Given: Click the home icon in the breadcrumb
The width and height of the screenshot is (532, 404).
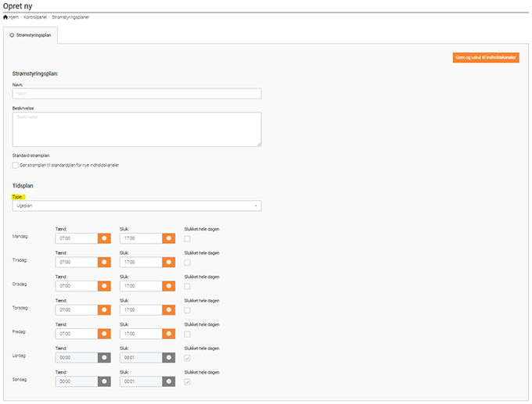Looking at the screenshot, I should (5, 17).
